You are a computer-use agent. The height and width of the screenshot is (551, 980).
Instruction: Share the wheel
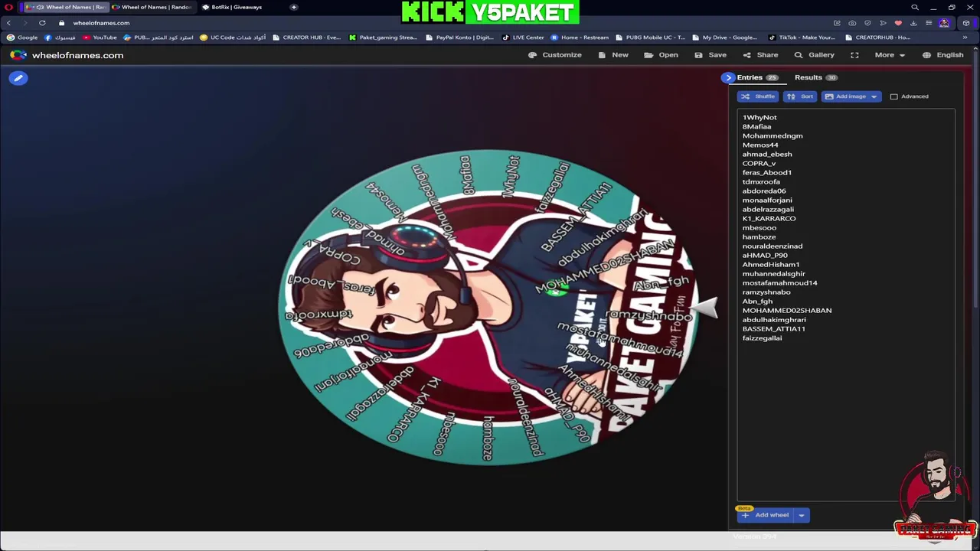(760, 55)
